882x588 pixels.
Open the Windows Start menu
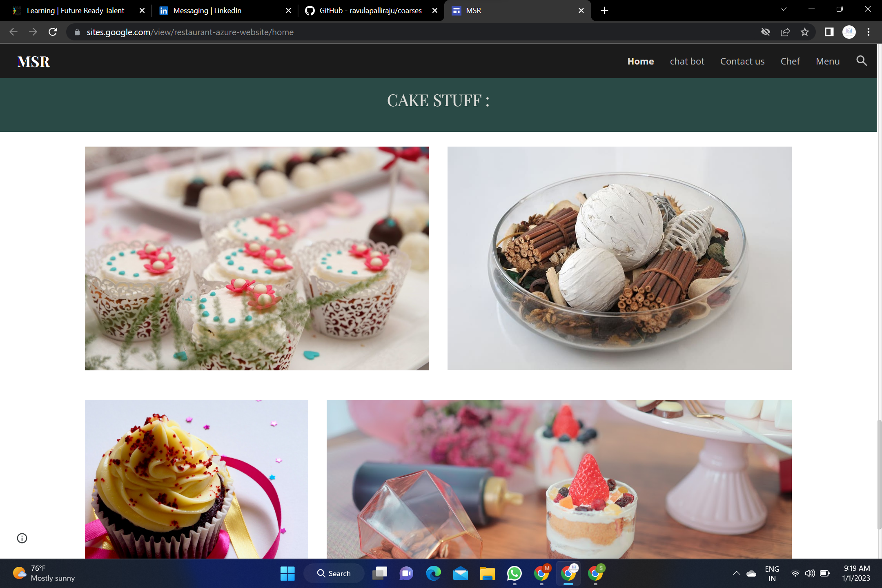[287, 573]
